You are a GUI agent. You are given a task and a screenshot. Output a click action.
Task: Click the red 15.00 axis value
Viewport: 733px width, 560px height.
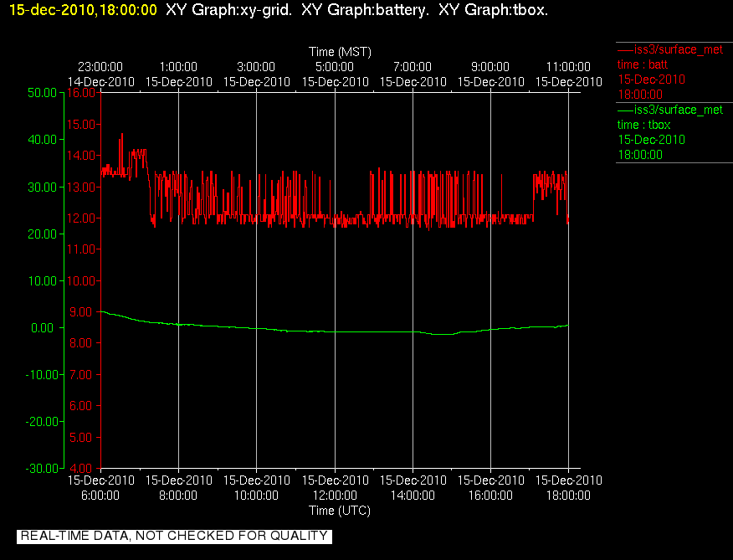point(82,124)
